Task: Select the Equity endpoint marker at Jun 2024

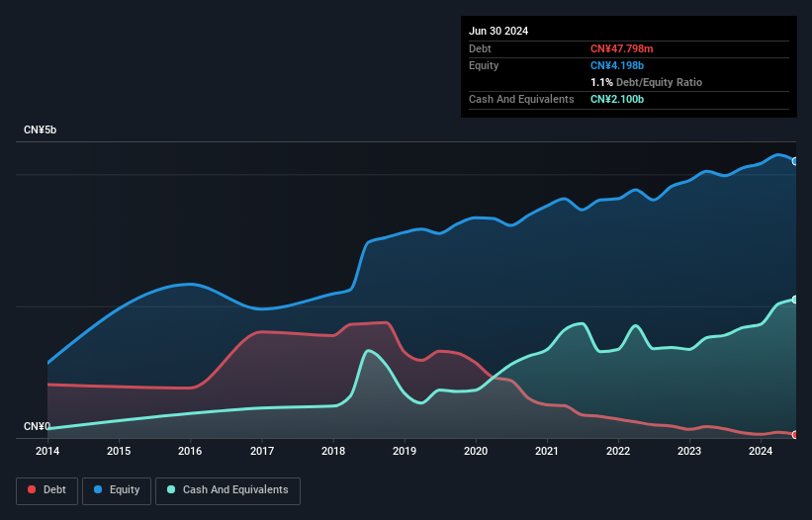Action: click(x=795, y=161)
